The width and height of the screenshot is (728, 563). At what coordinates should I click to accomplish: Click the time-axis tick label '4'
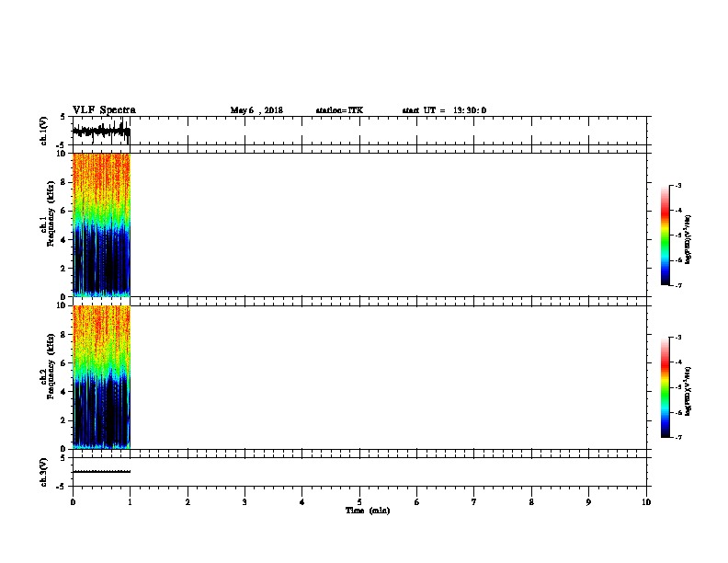click(302, 501)
